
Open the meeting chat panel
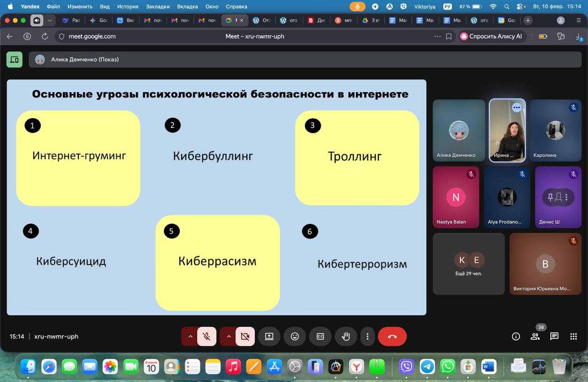(x=554, y=337)
